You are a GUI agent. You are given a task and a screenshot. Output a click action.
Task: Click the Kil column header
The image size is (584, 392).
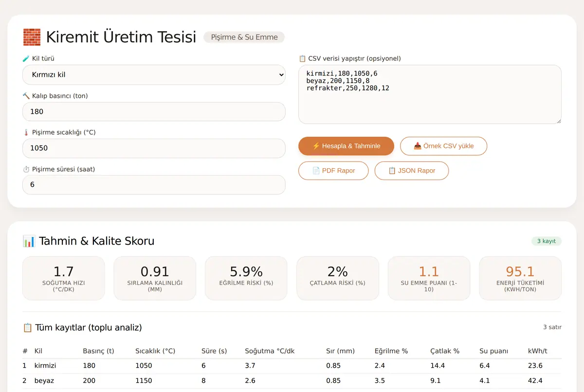38,351
